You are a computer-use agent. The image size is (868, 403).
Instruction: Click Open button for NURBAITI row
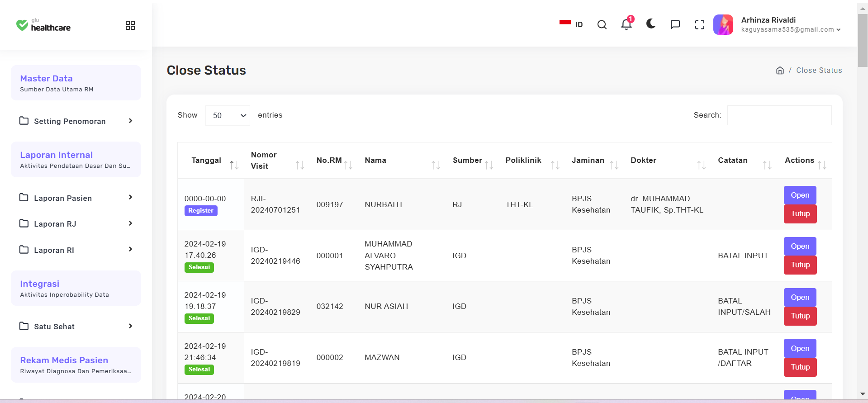tap(800, 195)
